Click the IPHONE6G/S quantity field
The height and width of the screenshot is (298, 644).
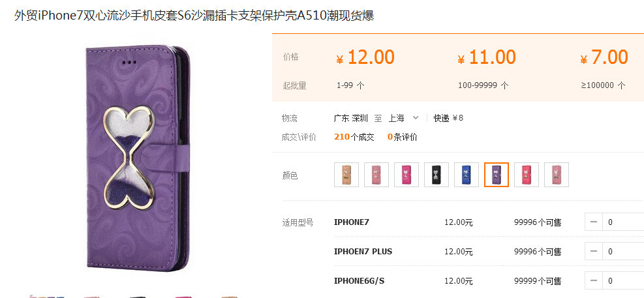[624, 281]
